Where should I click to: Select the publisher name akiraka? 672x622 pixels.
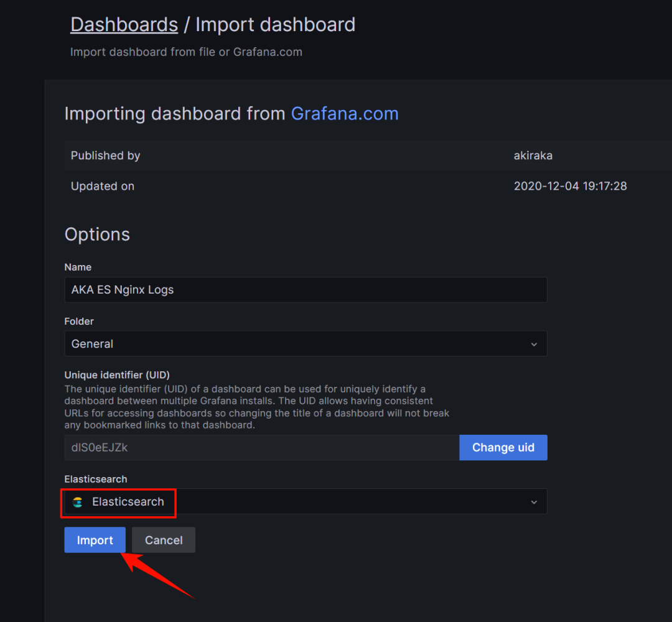pyautogui.click(x=533, y=155)
